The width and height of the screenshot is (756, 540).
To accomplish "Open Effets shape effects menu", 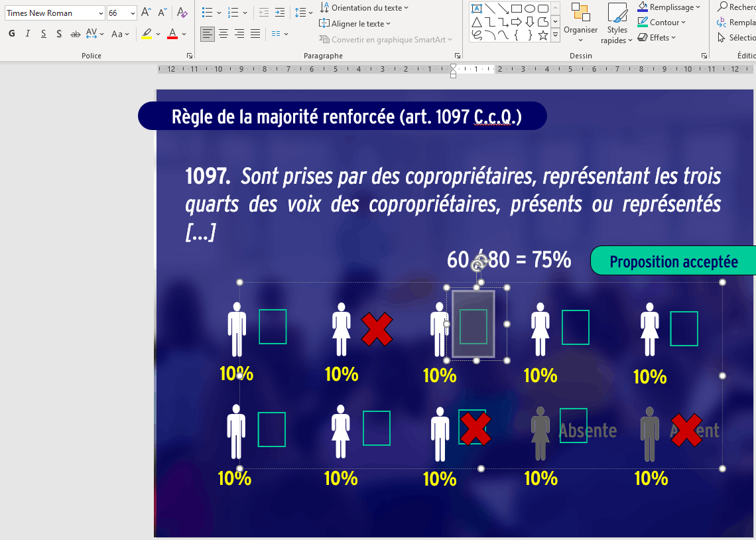I will click(x=657, y=38).
